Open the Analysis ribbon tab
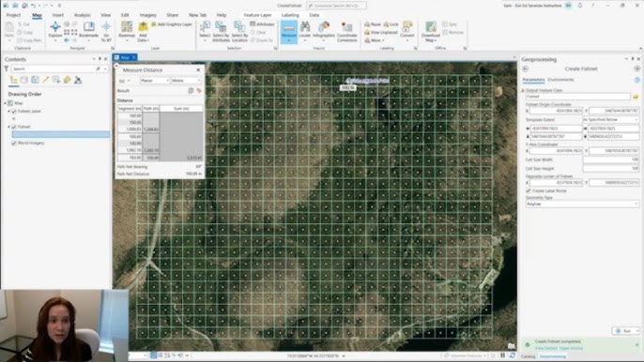644x362 pixels. pyautogui.click(x=82, y=15)
